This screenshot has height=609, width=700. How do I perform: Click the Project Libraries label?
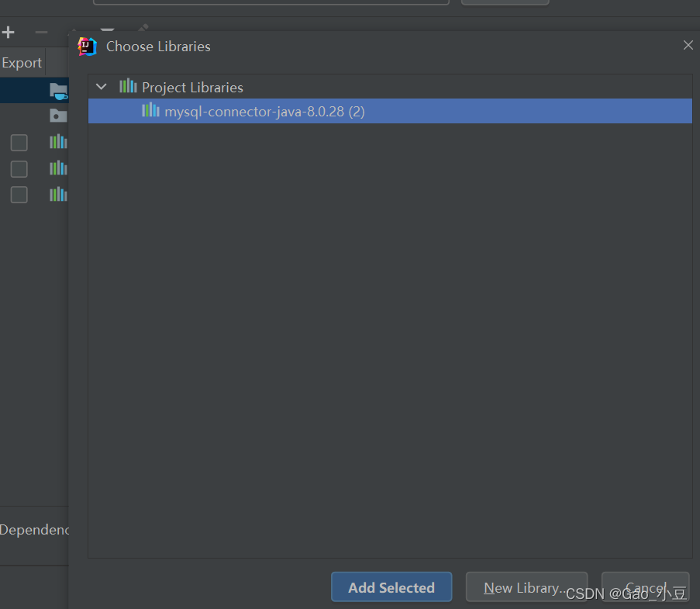click(x=192, y=88)
